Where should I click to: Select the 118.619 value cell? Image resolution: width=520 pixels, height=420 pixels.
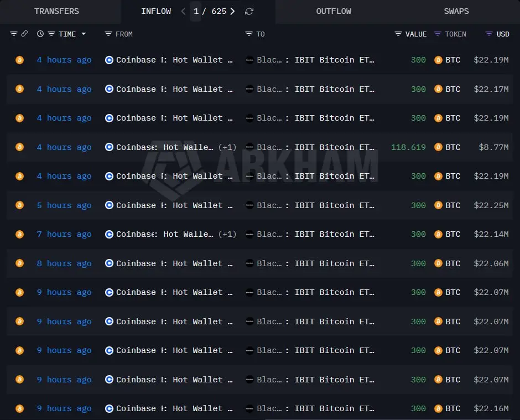[x=408, y=147]
